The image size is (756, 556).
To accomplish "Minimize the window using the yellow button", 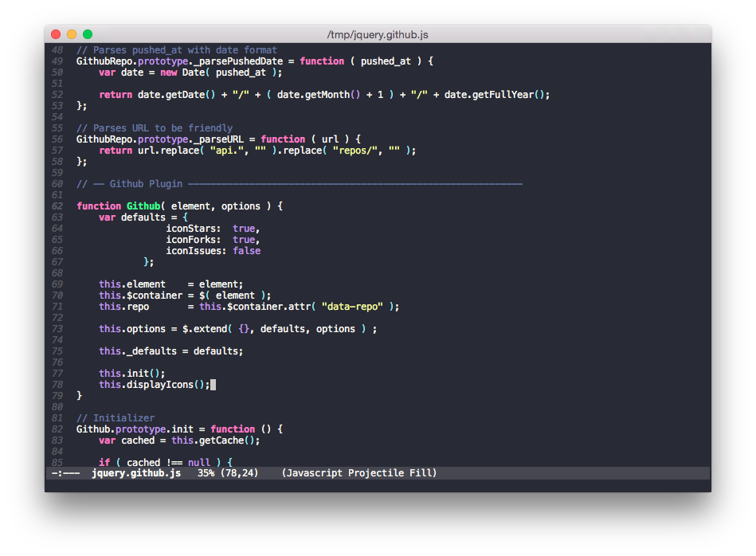I will pyautogui.click(x=72, y=34).
